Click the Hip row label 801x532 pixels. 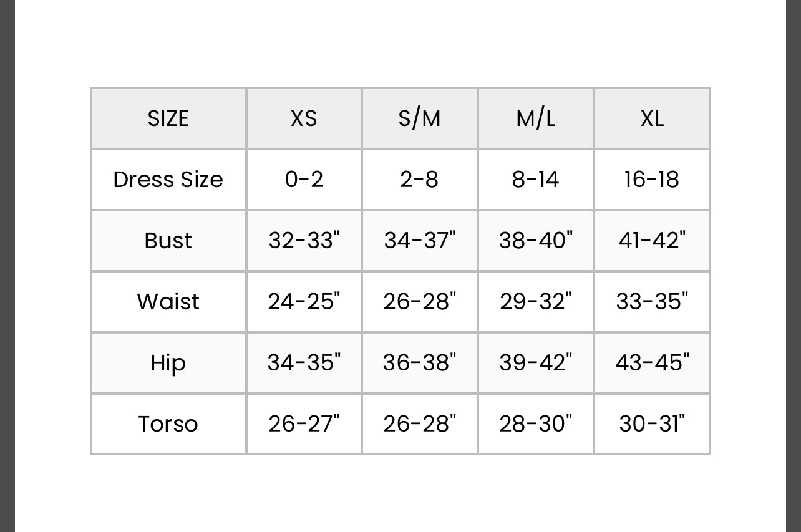pyautogui.click(x=168, y=363)
